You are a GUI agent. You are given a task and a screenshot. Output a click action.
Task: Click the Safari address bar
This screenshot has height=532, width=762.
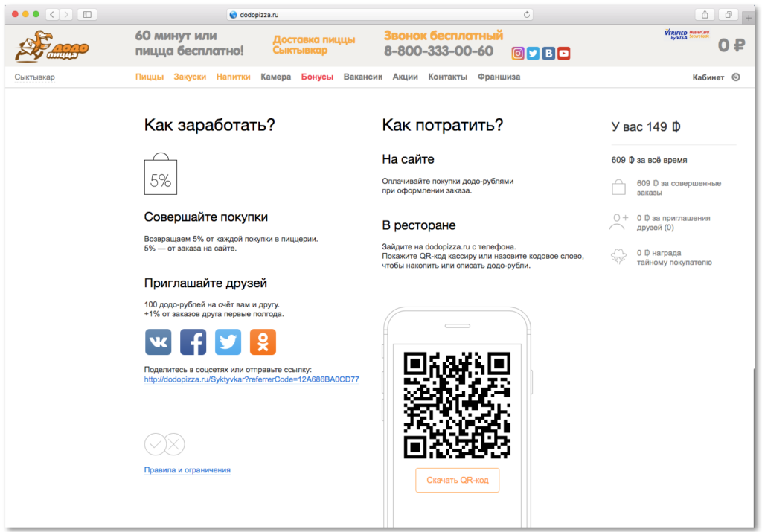click(x=380, y=15)
